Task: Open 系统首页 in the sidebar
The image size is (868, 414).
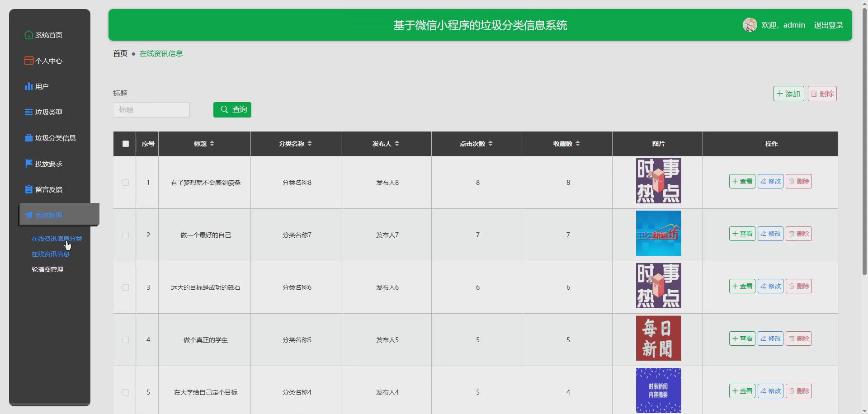Action: point(50,35)
